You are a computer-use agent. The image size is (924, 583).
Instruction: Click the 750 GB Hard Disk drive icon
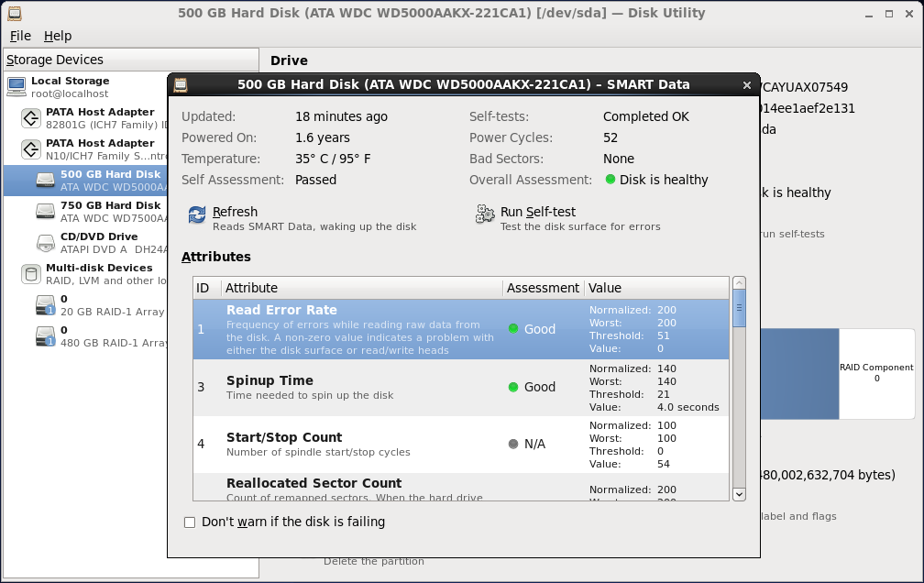click(46, 211)
